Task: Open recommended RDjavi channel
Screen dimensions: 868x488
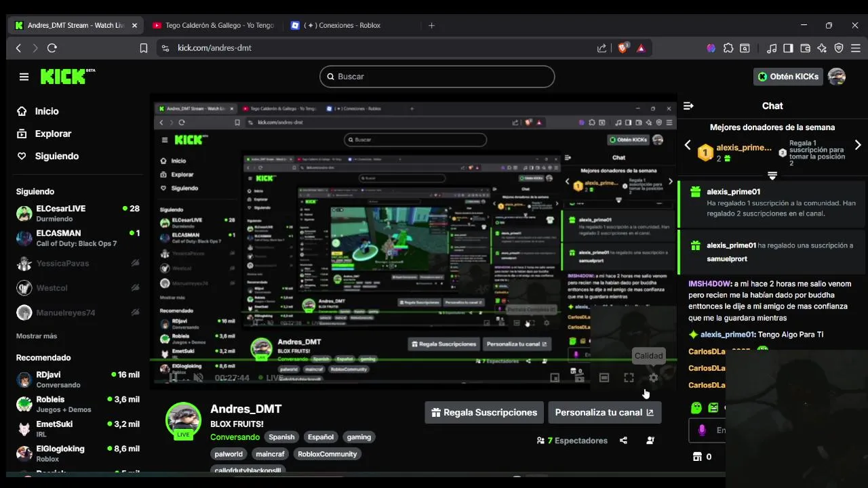Action: (78, 380)
